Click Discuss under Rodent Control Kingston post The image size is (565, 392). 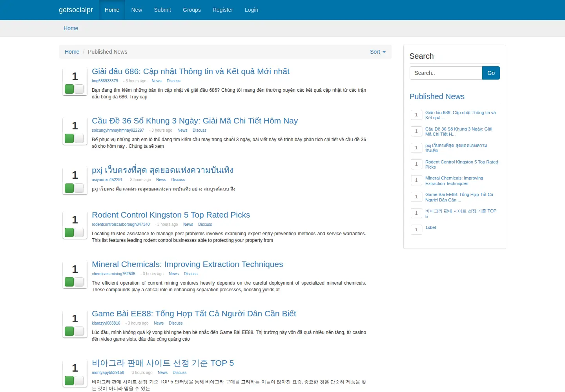coord(205,225)
